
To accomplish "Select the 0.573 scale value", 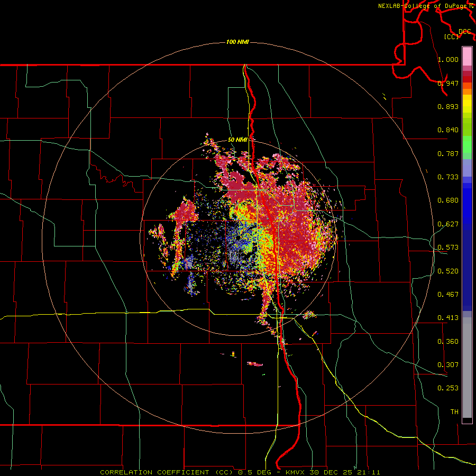I will (x=448, y=248).
